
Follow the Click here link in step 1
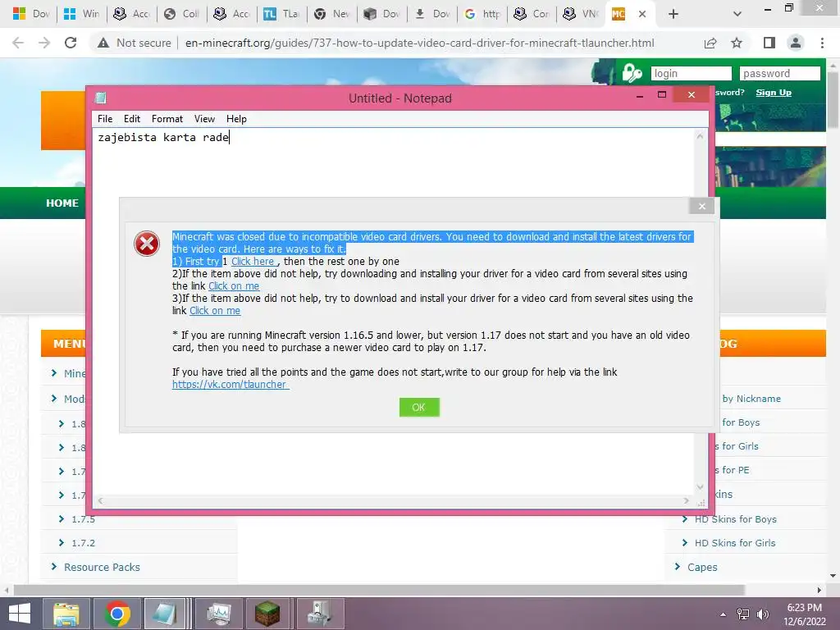(254, 262)
